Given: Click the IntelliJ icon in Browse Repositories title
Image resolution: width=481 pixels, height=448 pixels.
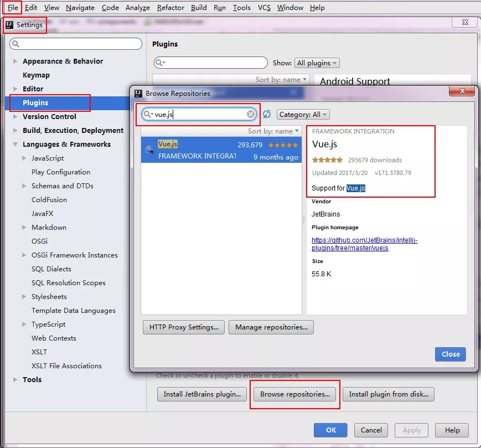Looking at the screenshot, I should click(x=138, y=93).
